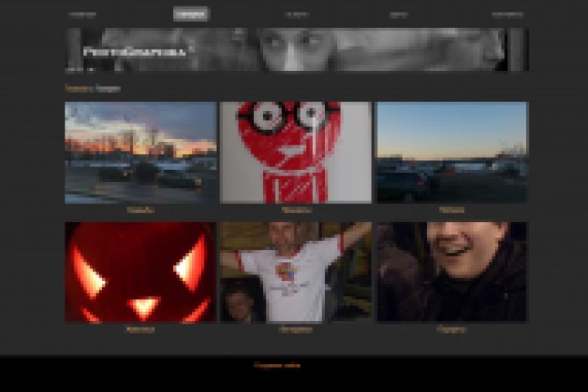Click the caption under the laughing person photo
Screen dimensions: 588x392
452,330
